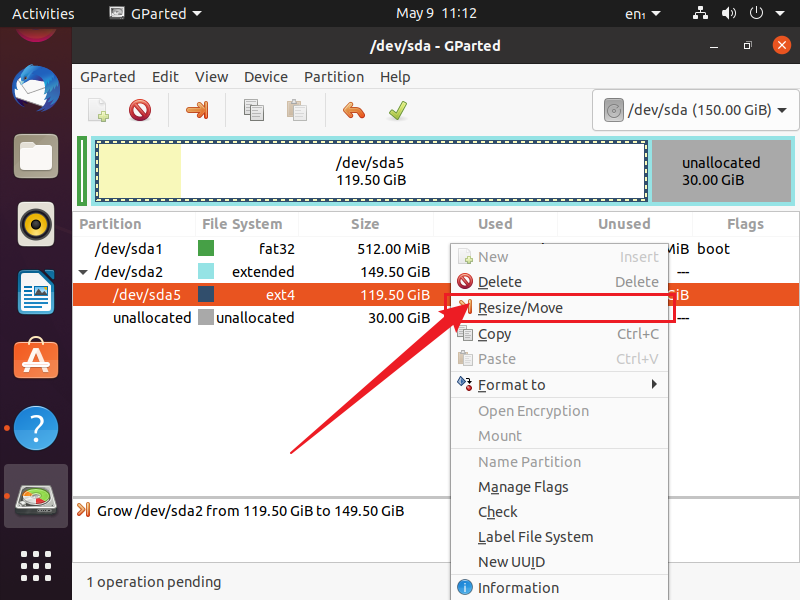
Task: Click Activities in the top bar
Action: (x=43, y=14)
